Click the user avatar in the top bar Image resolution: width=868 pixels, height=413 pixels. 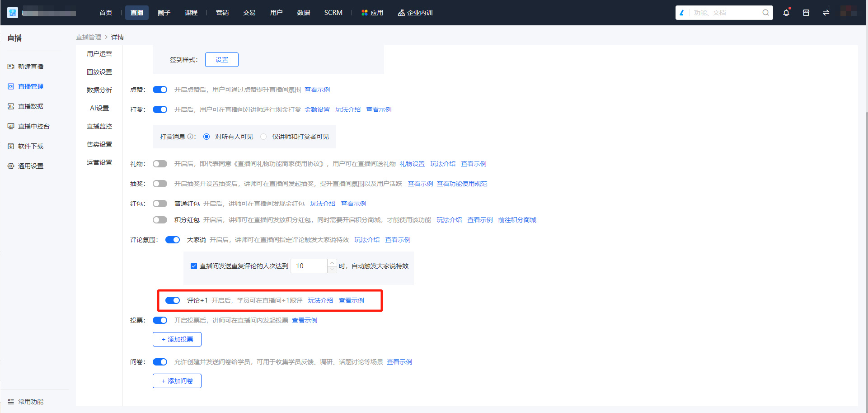tap(848, 12)
